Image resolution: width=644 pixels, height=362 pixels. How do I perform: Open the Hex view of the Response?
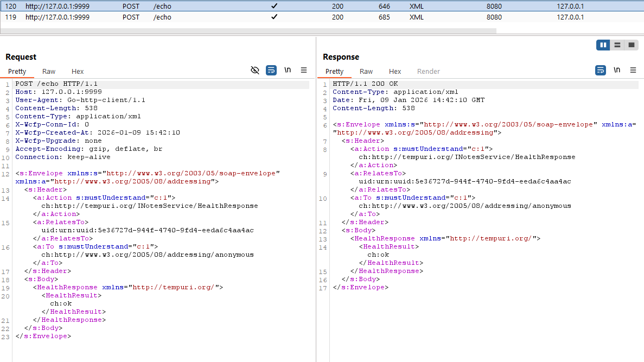(x=395, y=71)
